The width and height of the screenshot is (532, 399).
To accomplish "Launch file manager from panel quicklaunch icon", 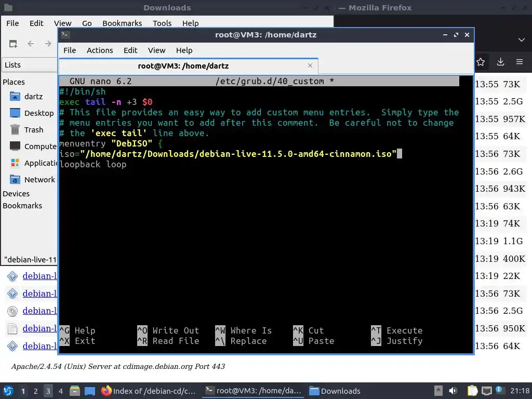I will coord(75,391).
